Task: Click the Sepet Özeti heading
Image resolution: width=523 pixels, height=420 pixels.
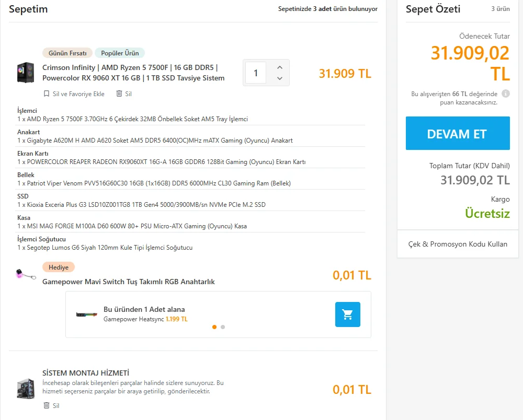Action: [433, 9]
